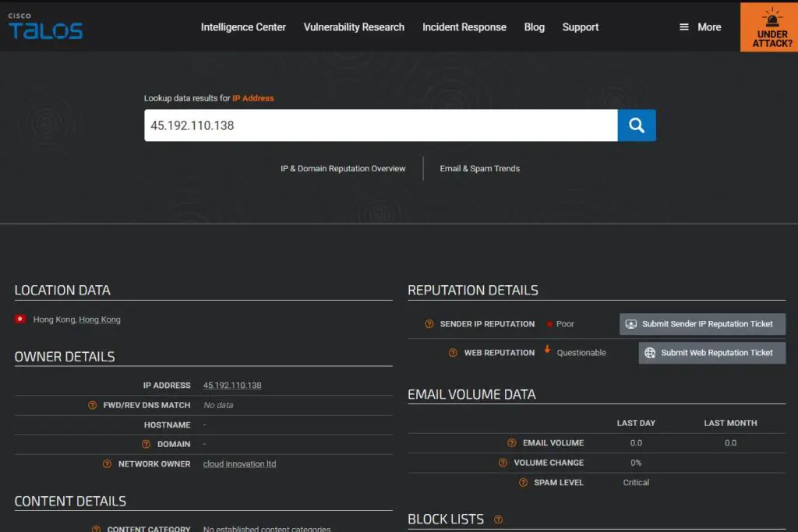This screenshot has height=532, width=798.
Task: Click the last month email volume 0.0
Action: pyautogui.click(x=730, y=443)
